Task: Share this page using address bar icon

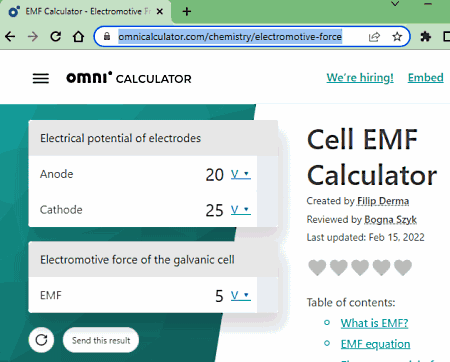Action: pos(374,36)
